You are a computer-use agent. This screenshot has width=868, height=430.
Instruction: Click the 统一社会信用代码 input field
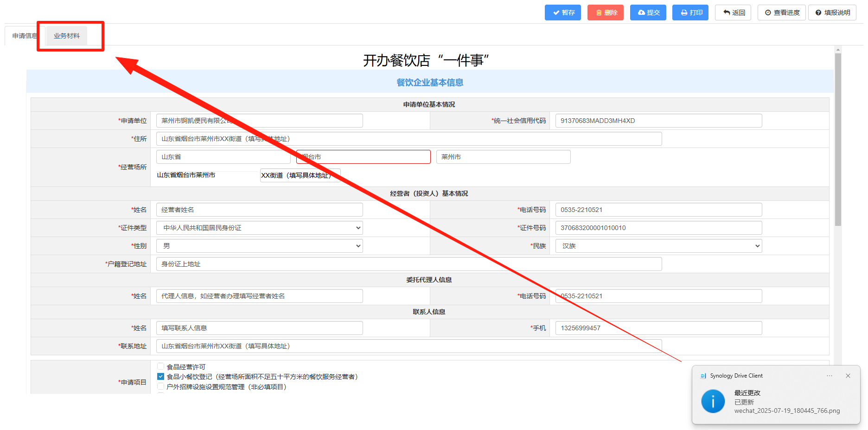click(x=658, y=121)
